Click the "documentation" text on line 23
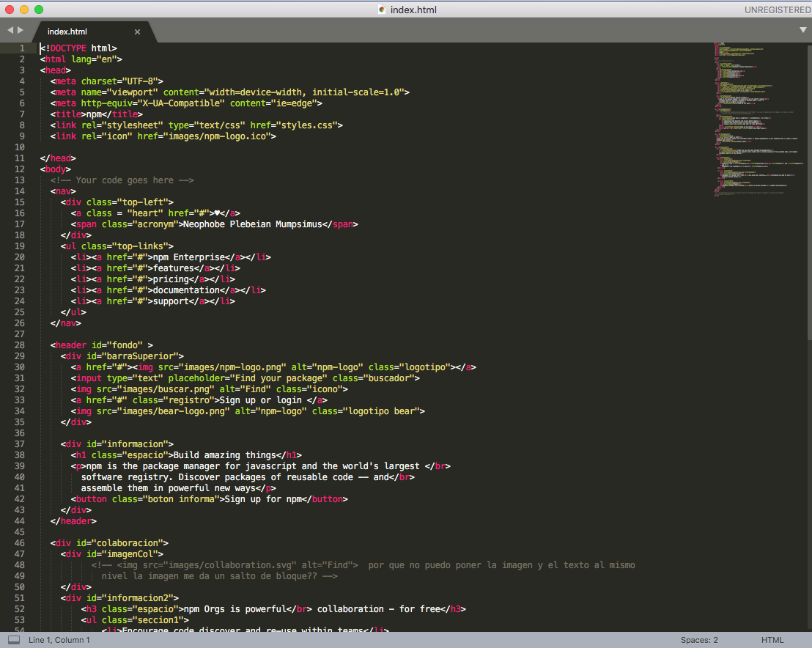This screenshot has width=812, height=648. 186,290
